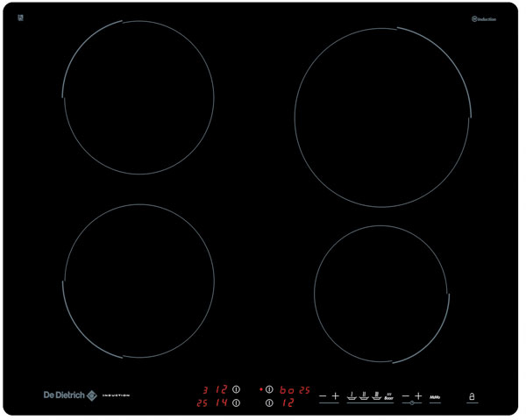This screenshot has height=420, width=526.
Task: Tap the large rear-right cooking zone
Action: pyautogui.click(x=382, y=117)
